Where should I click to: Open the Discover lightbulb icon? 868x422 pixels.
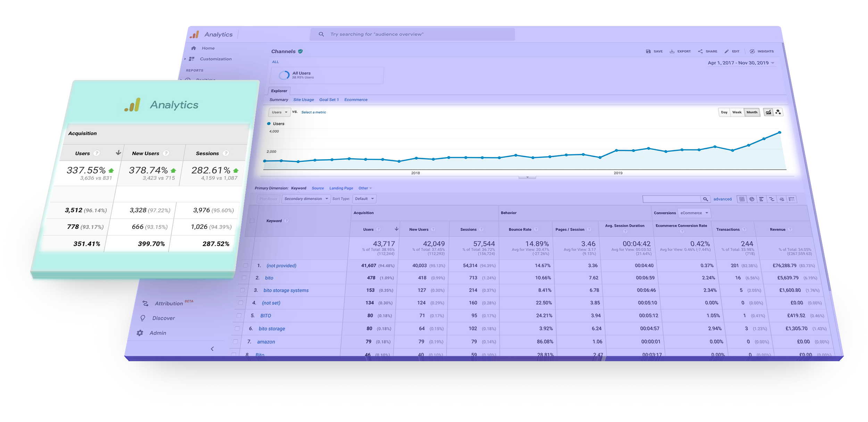pyautogui.click(x=143, y=318)
